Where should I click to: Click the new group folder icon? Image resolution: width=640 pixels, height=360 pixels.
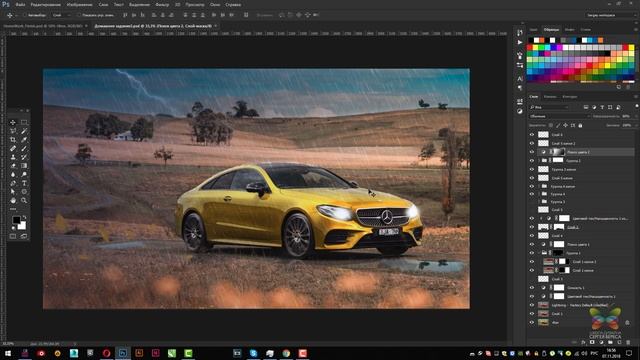pyautogui.click(x=610, y=342)
